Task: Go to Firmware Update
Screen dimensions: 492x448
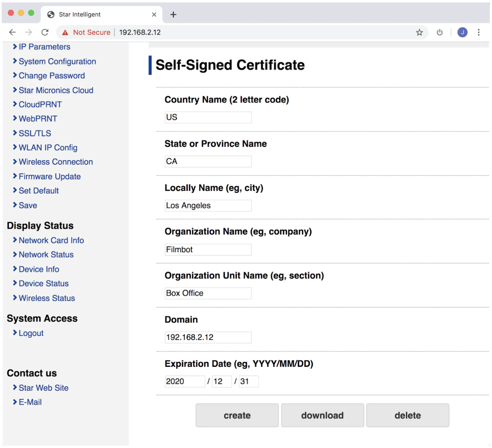Action: tap(50, 177)
